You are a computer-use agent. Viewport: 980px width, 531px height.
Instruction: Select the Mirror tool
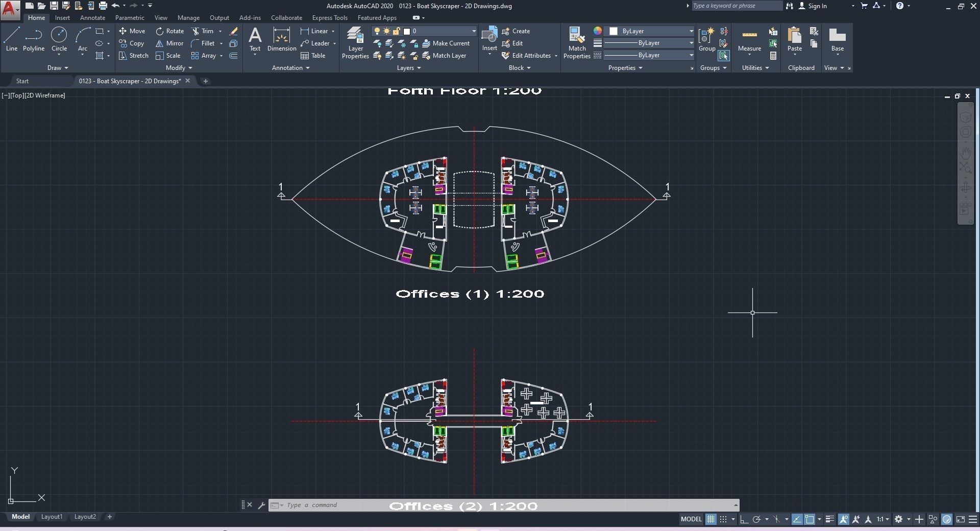coord(169,43)
